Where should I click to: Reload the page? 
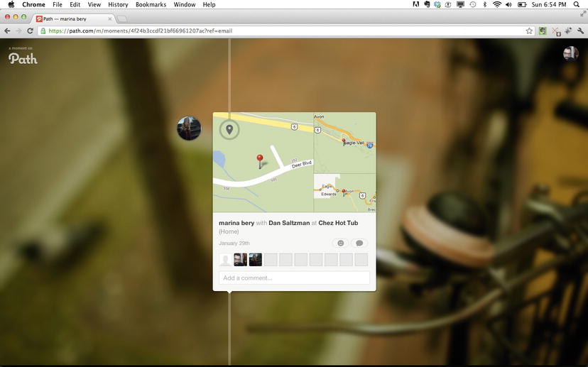(31, 31)
